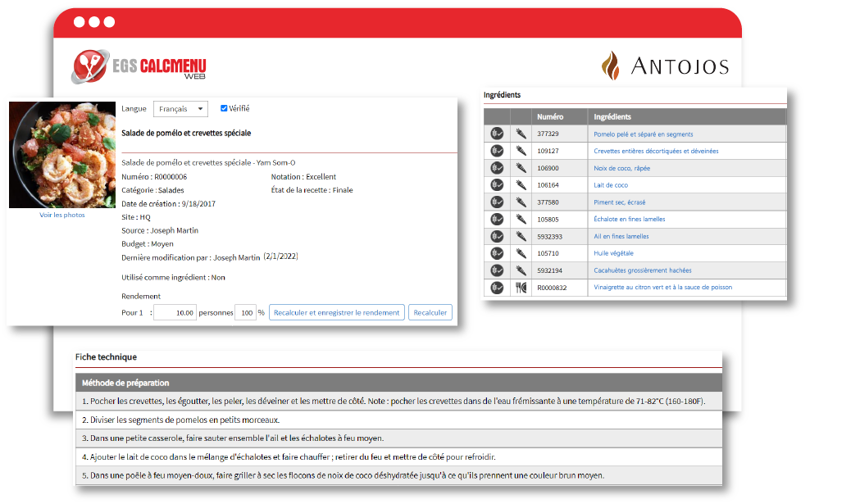The height and width of the screenshot is (504, 860).
Task: Select preparation step 2 about Diviser les segments
Action: pyautogui.click(x=398, y=420)
